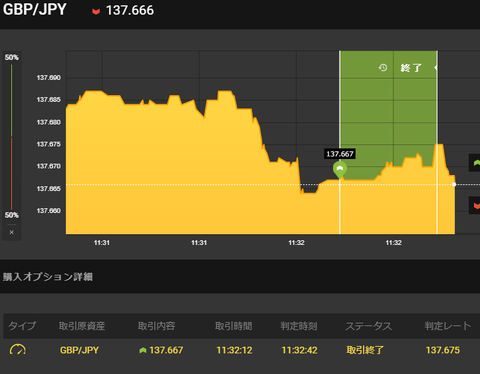Click the green portion of sentiment bar

click(12, 100)
